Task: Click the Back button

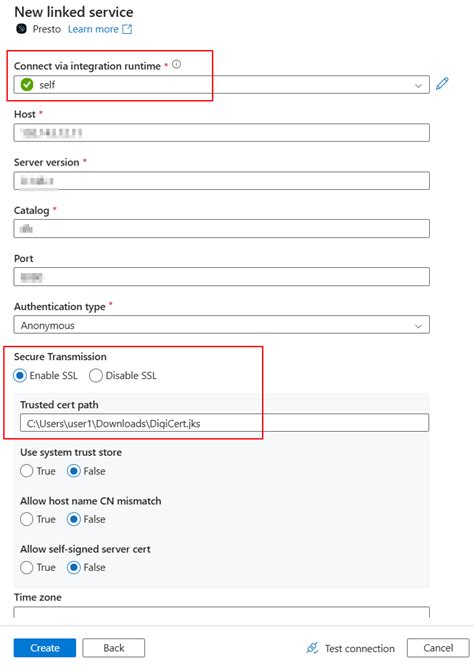Action: [x=113, y=648]
